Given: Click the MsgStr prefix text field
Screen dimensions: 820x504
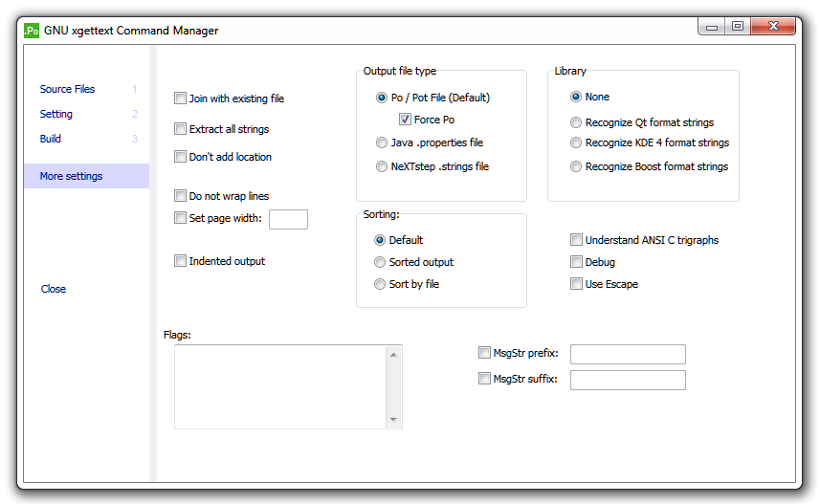Looking at the screenshot, I should click(x=628, y=354).
